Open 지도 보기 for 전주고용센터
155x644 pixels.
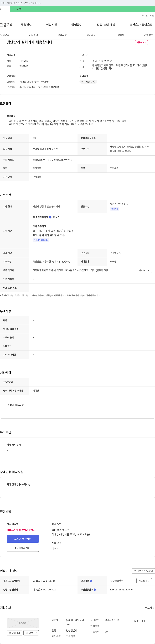[x=144, y=581]
